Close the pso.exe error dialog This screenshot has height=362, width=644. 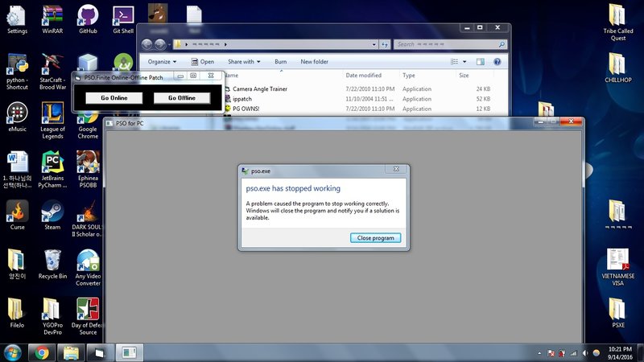click(x=396, y=169)
